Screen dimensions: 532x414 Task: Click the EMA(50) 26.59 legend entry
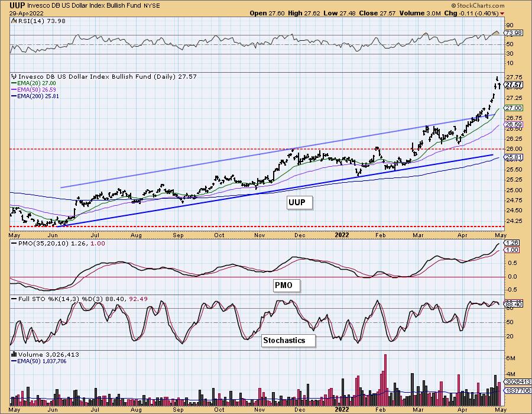tap(34, 89)
